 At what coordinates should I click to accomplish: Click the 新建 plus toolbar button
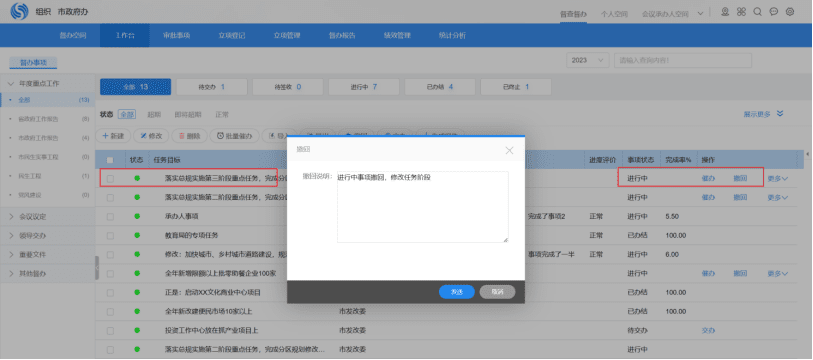click(x=113, y=136)
